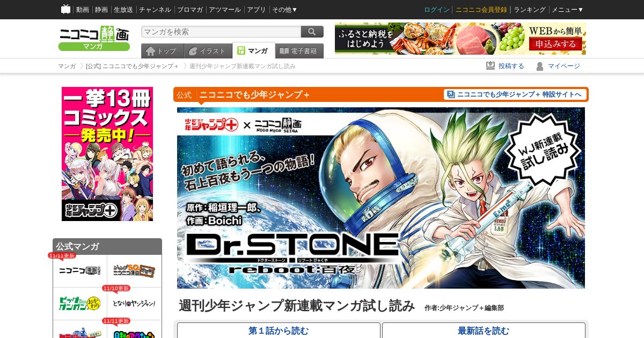
Task: Switch to the 電子書籍 tab
Action: point(299,51)
